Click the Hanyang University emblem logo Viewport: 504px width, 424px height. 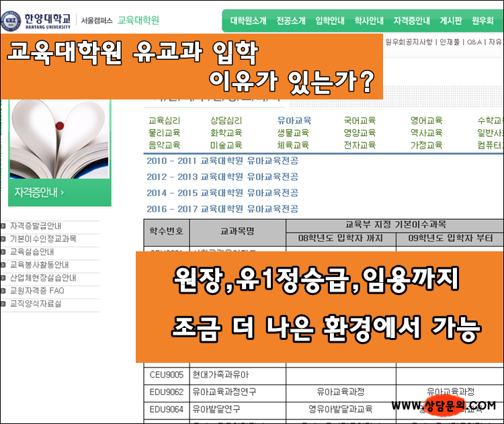(x=11, y=20)
